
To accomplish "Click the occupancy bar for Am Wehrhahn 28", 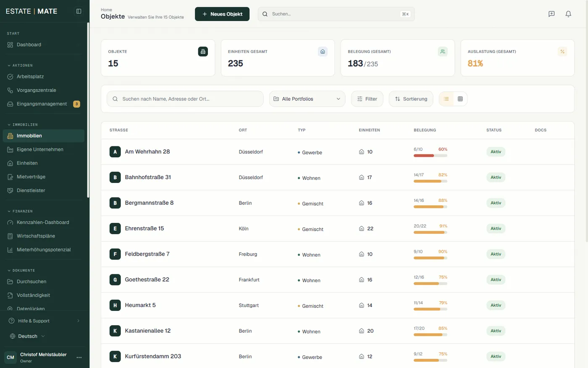I will tap(430, 156).
